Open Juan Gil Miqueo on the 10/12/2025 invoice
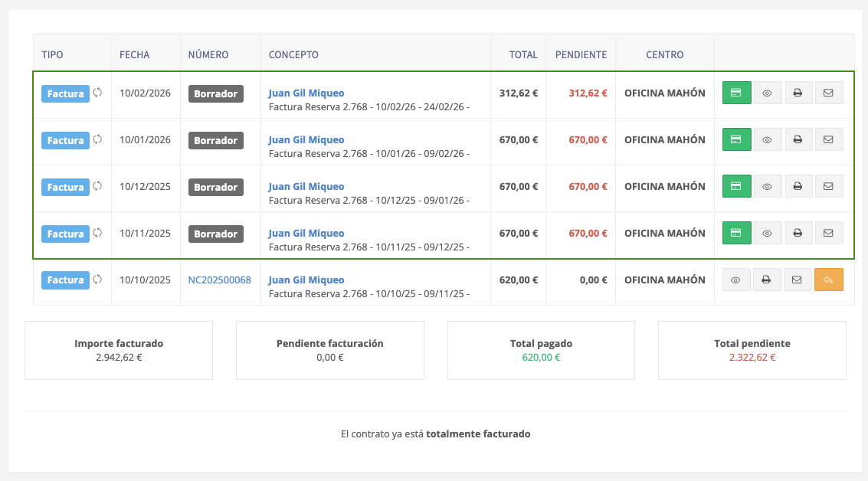The height and width of the screenshot is (481, 868). (306, 187)
